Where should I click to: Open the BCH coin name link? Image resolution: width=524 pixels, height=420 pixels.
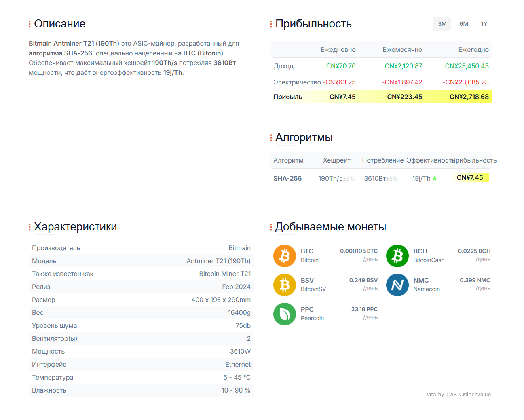point(420,251)
